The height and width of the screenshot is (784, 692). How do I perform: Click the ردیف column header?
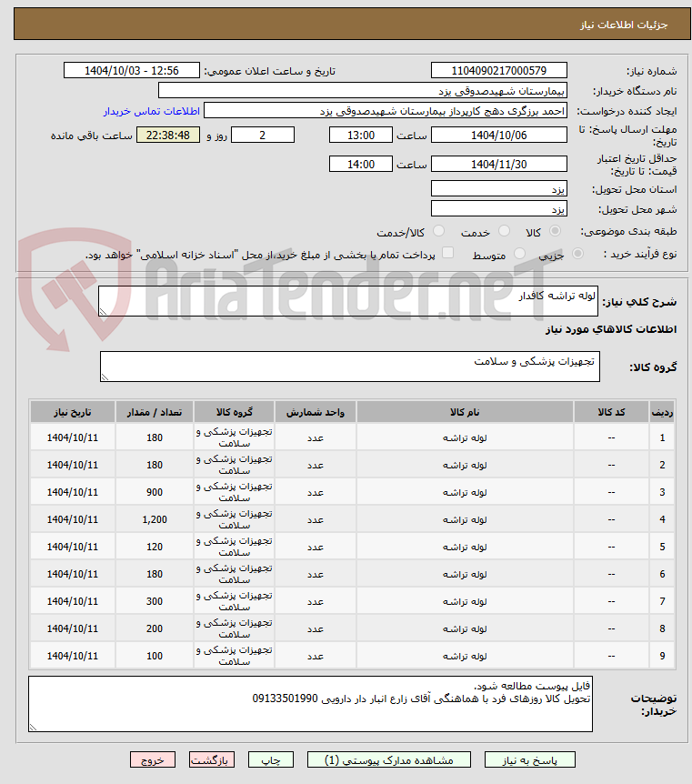coord(662,412)
